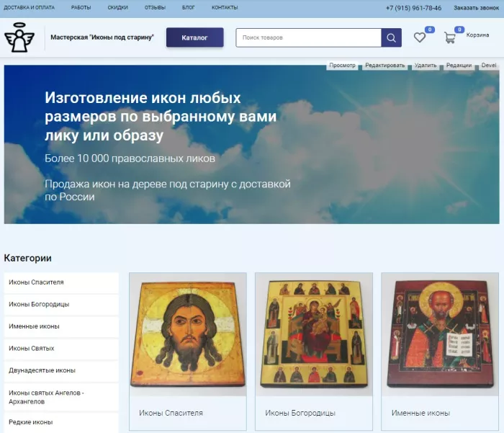504x433 pixels.
Task: Click the text Более 10 000 православных ликов
Action: 130,159
